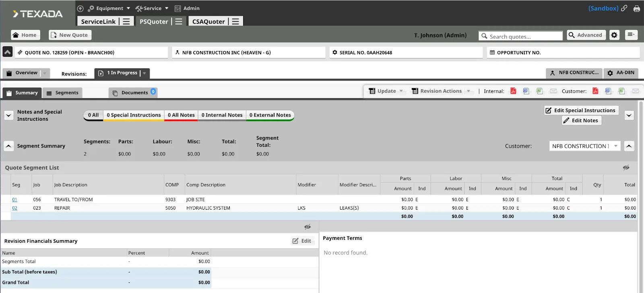
Task: Open the Overview dropdown arrow
Action: point(44,73)
